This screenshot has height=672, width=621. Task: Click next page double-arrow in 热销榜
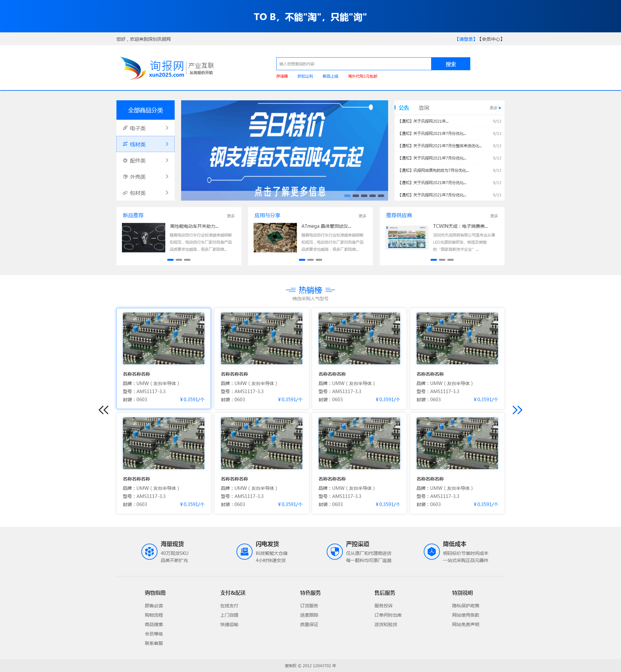[x=517, y=410]
